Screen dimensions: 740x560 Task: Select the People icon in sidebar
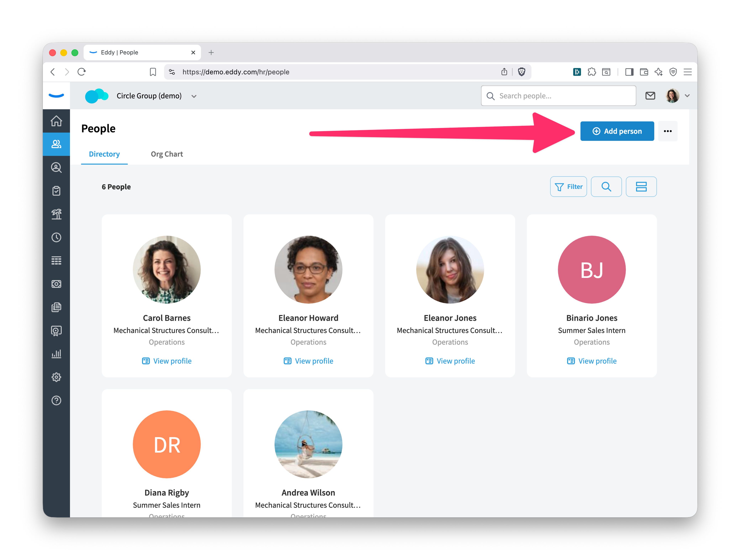pyautogui.click(x=56, y=144)
